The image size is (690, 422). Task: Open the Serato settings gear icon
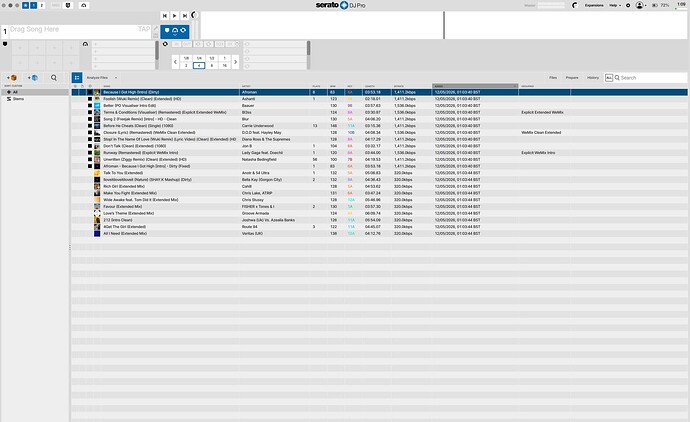pyautogui.click(x=628, y=5)
